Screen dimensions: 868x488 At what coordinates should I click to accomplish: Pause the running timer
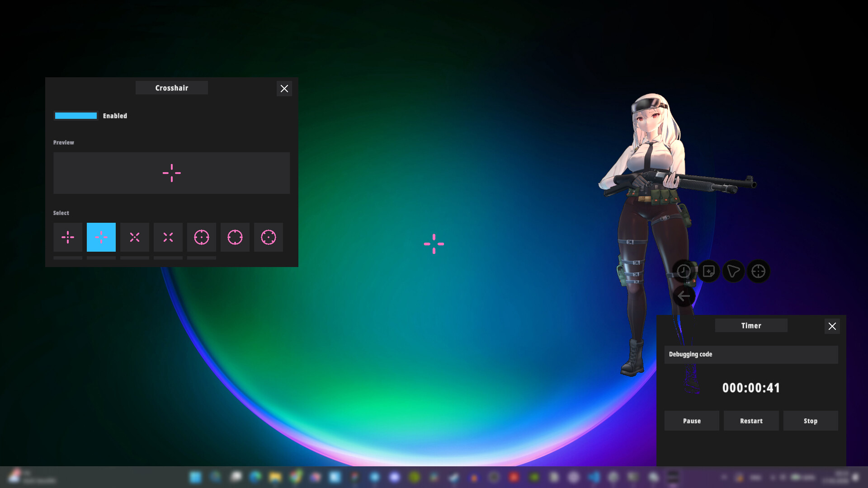tap(692, 421)
